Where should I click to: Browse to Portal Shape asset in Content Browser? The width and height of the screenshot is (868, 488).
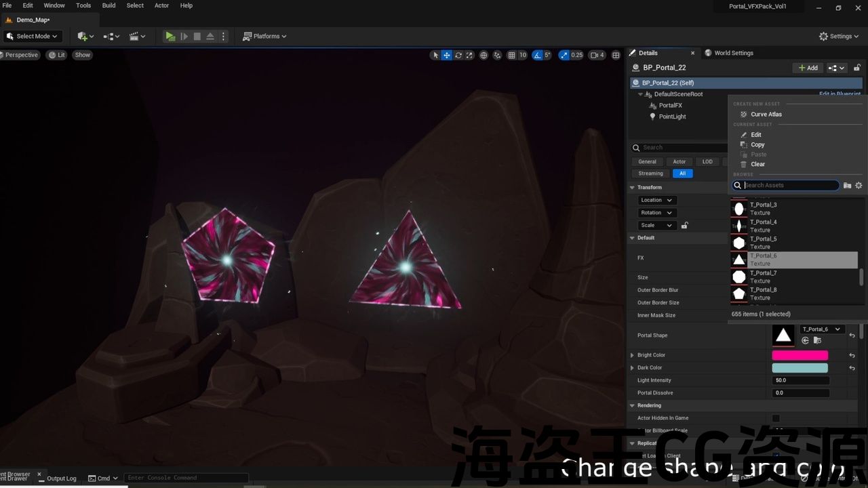coord(817,340)
